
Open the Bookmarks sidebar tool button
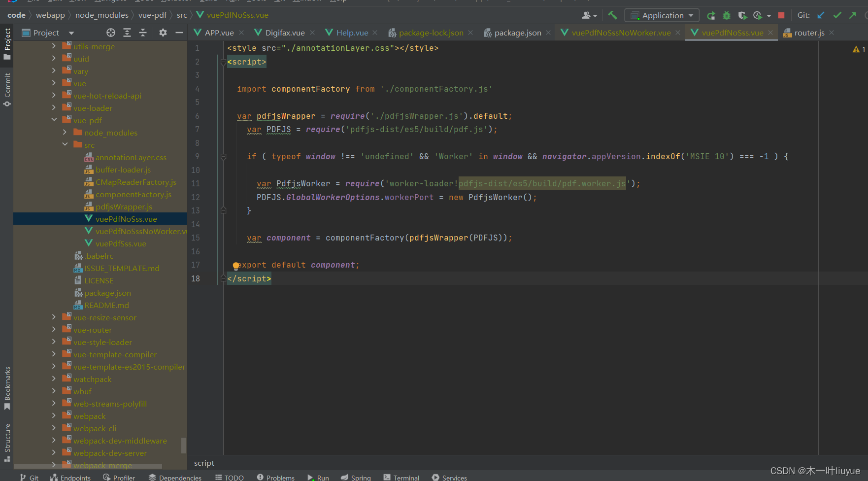7,388
